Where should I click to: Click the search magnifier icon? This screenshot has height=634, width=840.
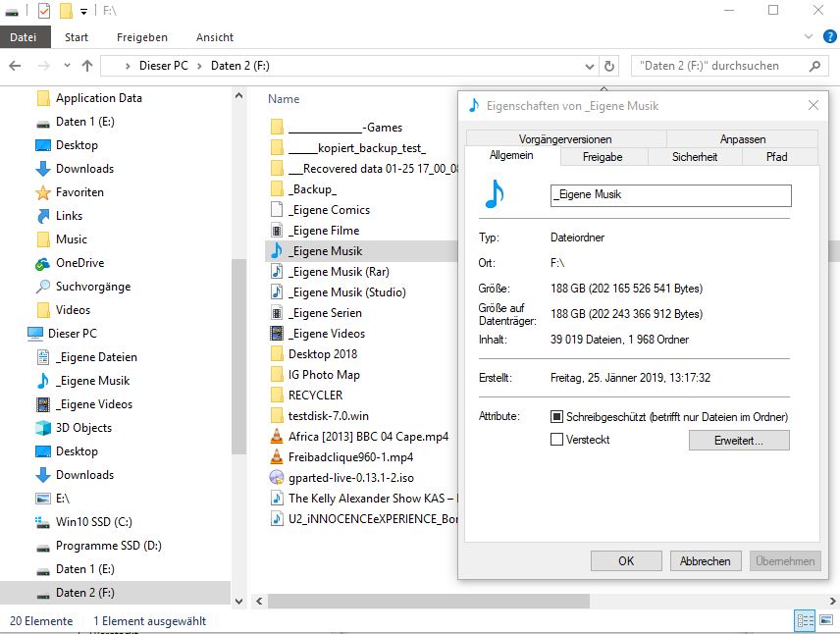point(814,66)
